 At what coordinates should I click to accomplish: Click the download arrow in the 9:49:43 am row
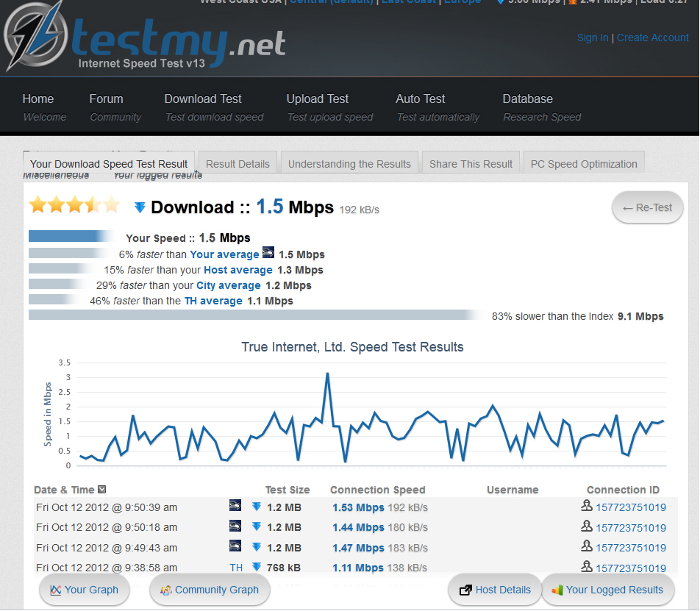[x=256, y=547]
